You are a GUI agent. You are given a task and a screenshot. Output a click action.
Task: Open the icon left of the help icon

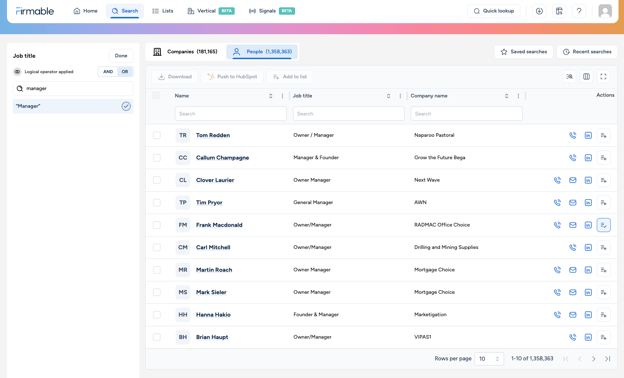click(559, 11)
